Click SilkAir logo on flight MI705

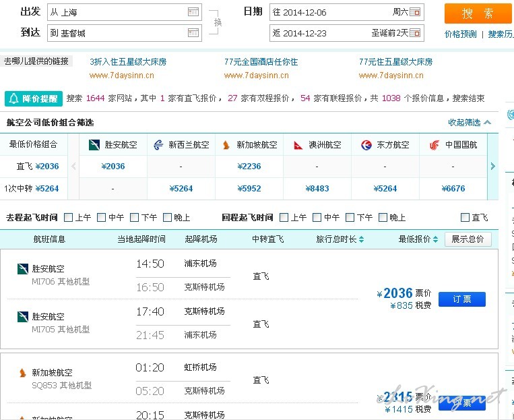(23, 317)
